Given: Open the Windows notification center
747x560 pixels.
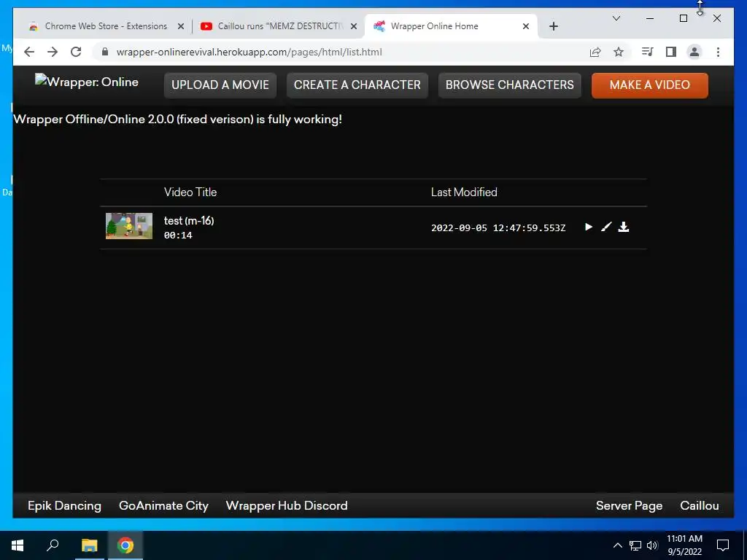Looking at the screenshot, I should (x=723, y=545).
